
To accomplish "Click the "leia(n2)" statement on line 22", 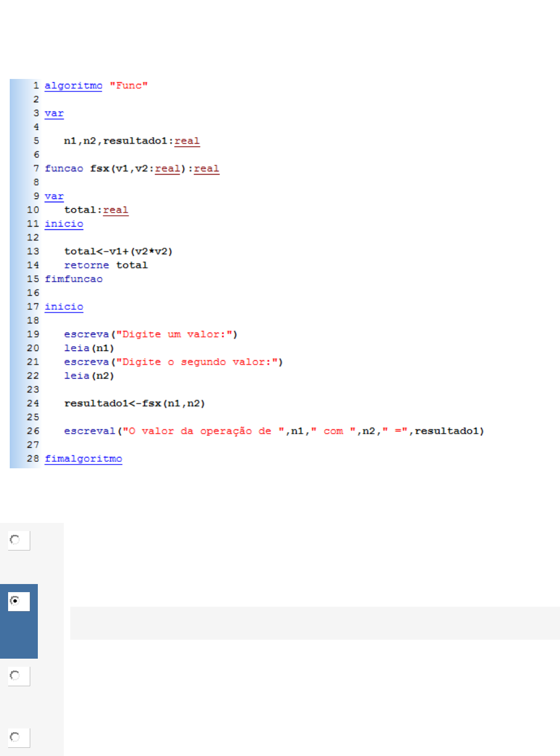I will click(89, 376).
